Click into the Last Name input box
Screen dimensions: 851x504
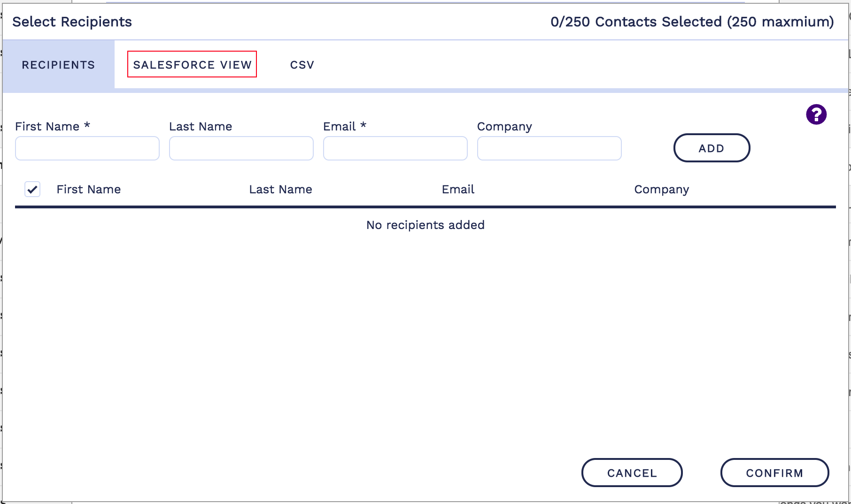click(241, 148)
